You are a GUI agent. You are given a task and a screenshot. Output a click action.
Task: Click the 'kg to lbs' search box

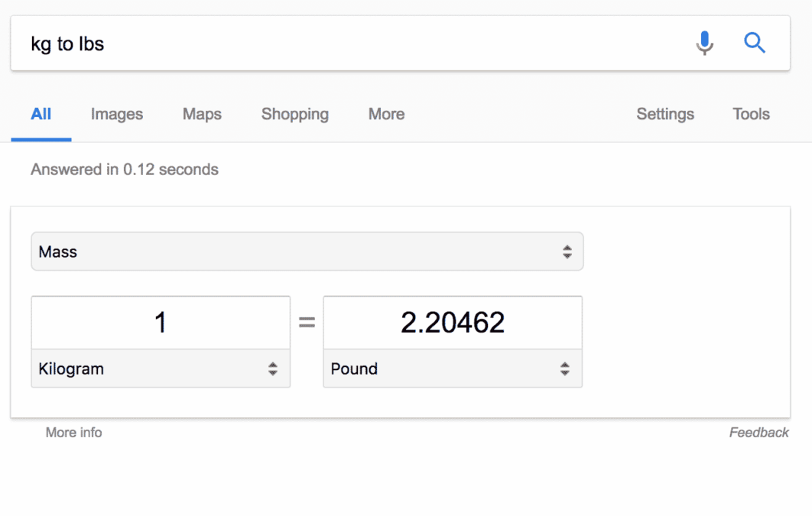click(x=344, y=44)
